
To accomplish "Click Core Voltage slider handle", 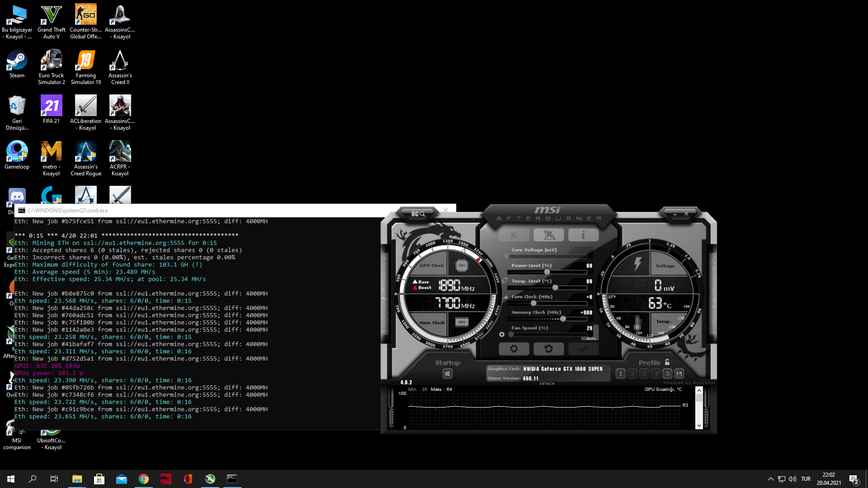I will tap(507, 256).
